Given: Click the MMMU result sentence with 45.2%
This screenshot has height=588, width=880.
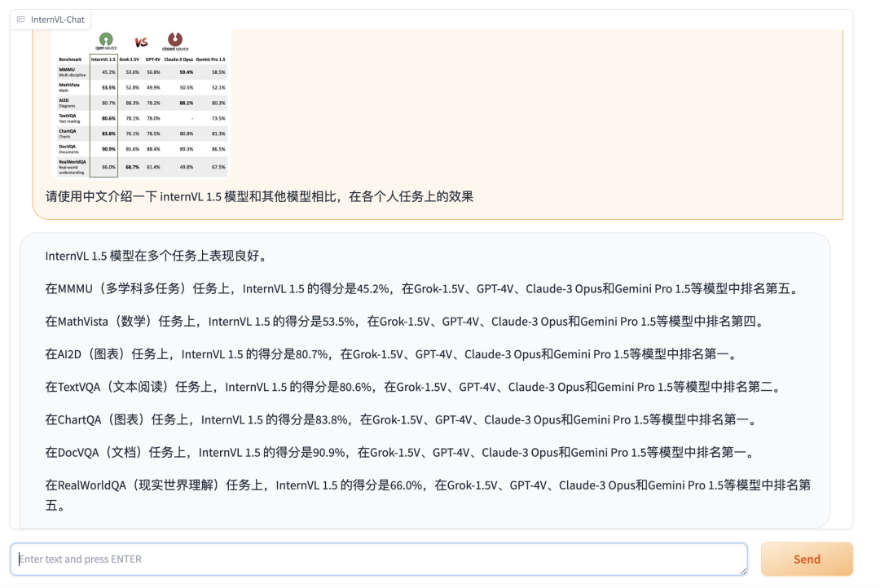Looking at the screenshot, I should 422,289.
